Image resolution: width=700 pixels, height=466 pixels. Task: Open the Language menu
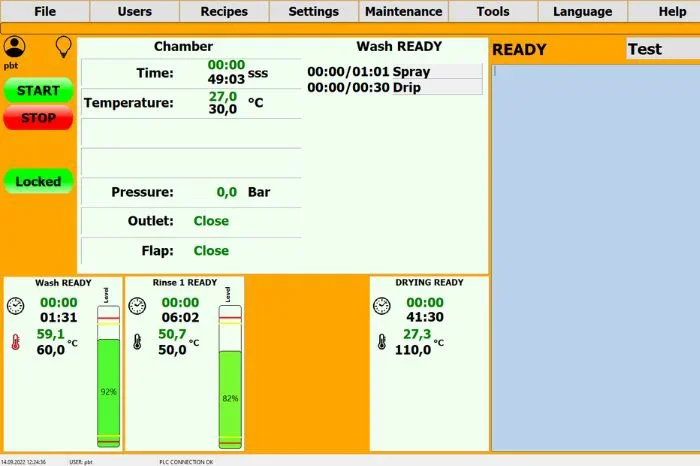click(583, 11)
